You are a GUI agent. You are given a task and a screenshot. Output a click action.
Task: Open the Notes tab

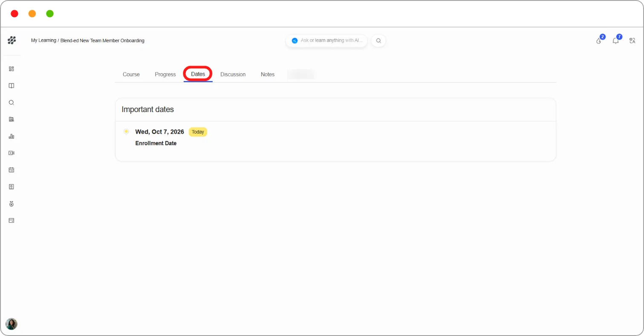268,74
